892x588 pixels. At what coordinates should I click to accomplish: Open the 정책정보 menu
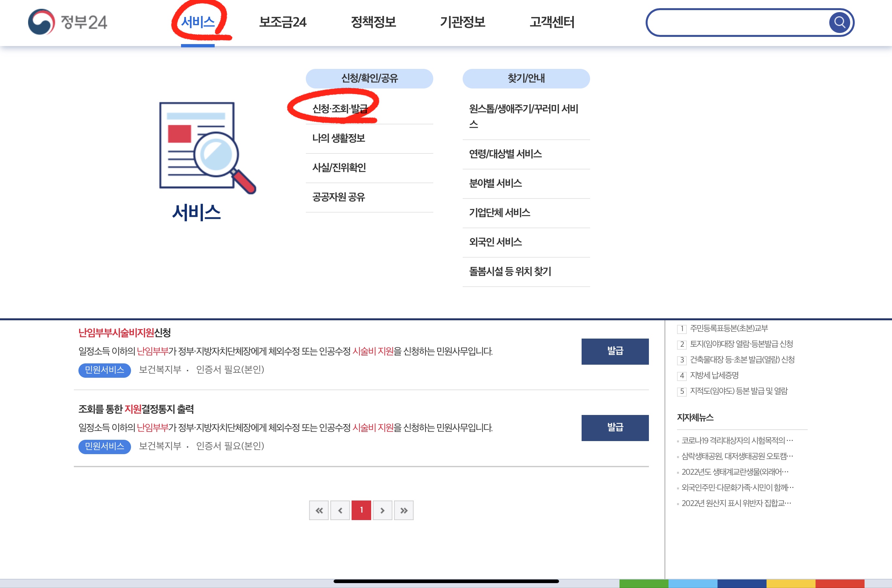point(373,23)
